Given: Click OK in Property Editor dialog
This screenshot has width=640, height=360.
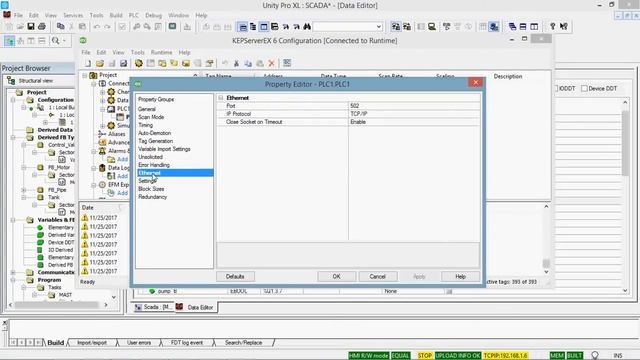Looking at the screenshot, I should click(x=336, y=276).
